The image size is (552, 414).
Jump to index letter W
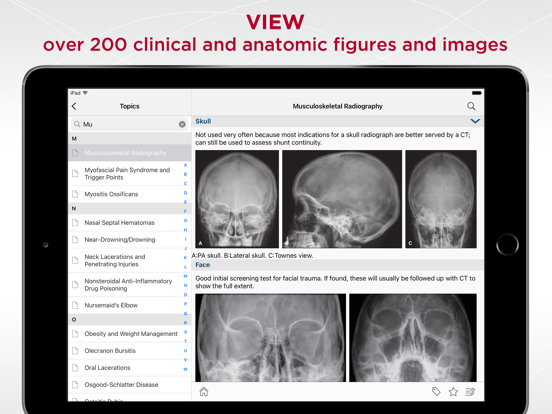point(186,369)
